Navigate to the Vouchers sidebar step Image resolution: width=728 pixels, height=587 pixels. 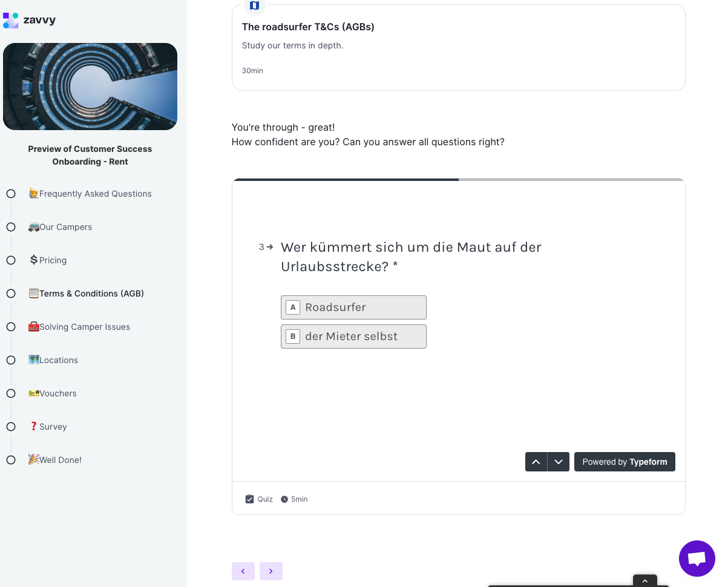[57, 393]
